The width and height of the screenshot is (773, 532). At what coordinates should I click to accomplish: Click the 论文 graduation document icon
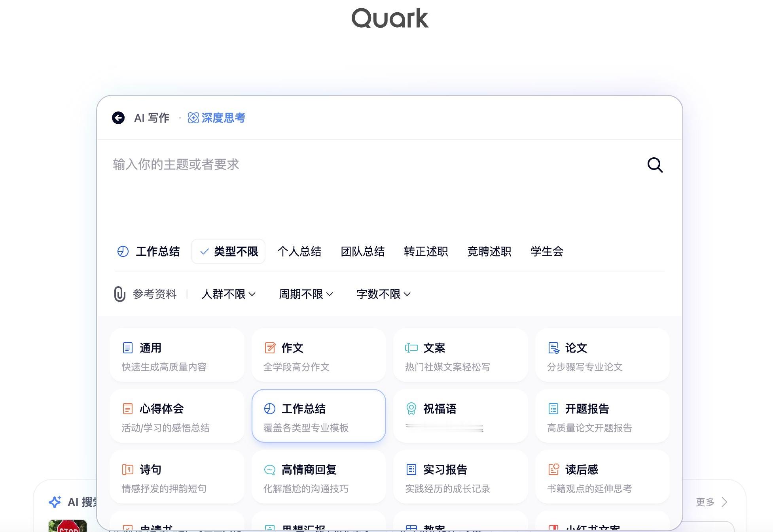[554, 348]
